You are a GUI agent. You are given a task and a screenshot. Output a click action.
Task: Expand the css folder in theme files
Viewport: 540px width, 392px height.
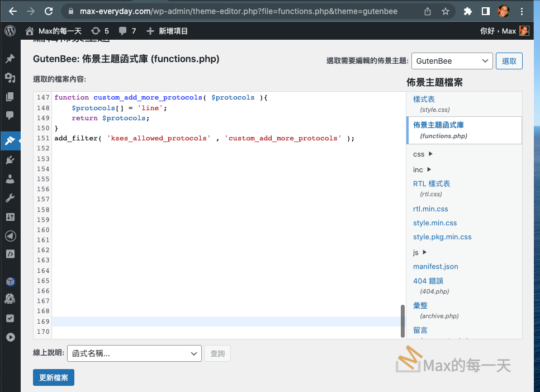pyautogui.click(x=423, y=154)
